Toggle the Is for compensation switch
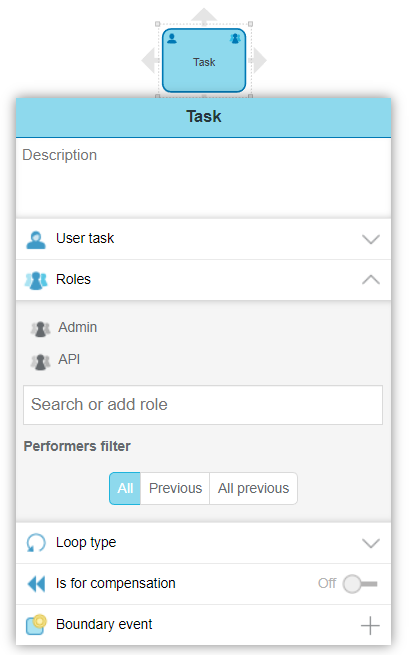The image size is (415, 655). click(x=360, y=584)
